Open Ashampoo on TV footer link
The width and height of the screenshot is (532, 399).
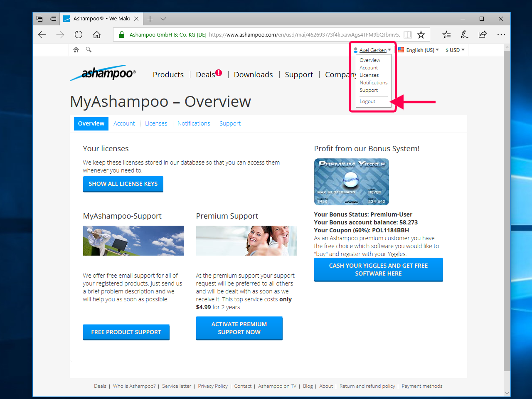click(277, 386)
